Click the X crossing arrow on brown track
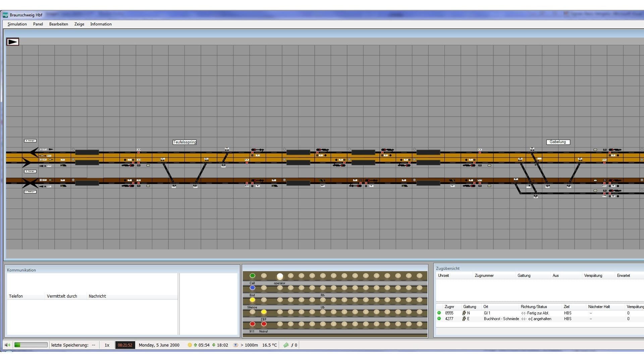Screen dimensions: 644x362 (30, 183)
